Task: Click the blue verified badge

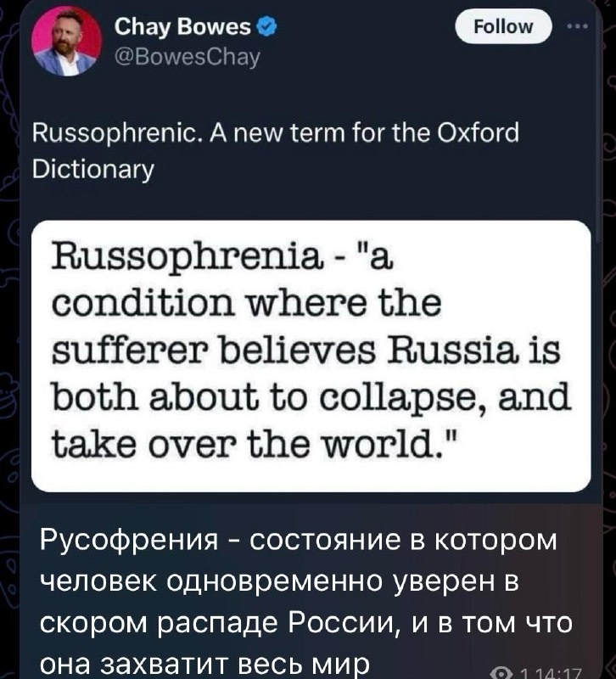Action: [x=267, y=27]
